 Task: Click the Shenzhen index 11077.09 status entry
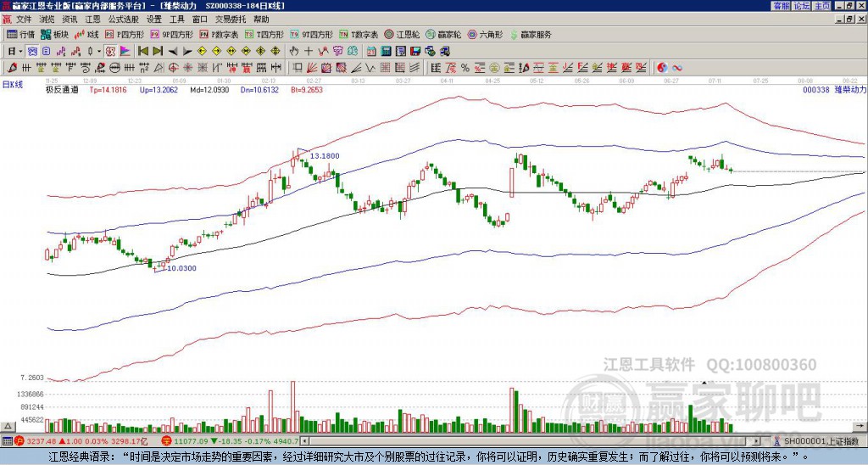point(231,441)
